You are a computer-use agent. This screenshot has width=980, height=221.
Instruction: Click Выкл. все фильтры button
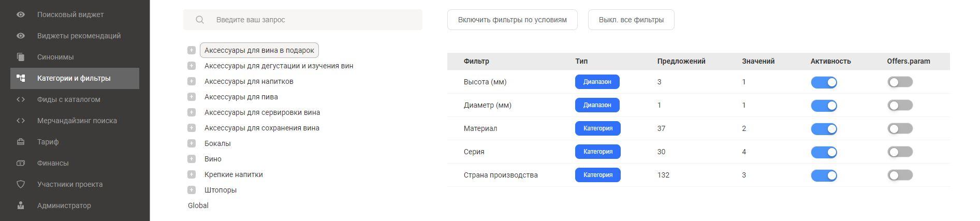coord(631,20)
